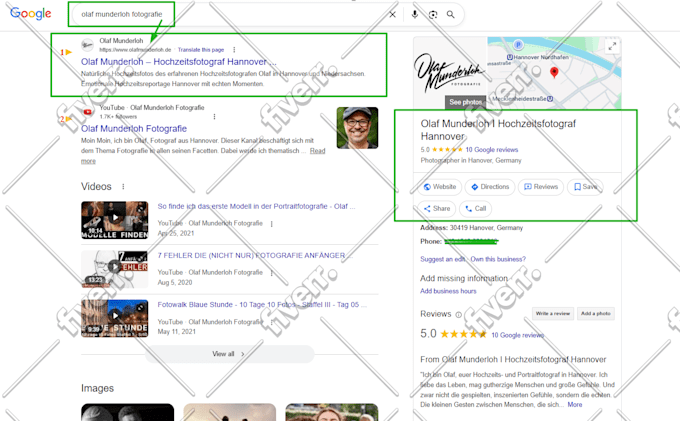This screenshot has width=680, height=421.
Task: Open 'Olaf Munderloh Fotografie' YouTube channel link
Action: pos(134,129)
